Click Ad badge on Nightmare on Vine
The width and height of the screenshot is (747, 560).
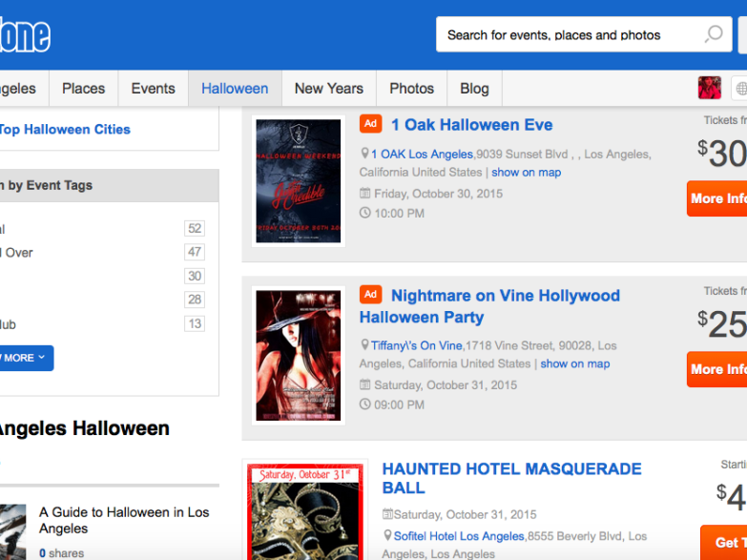point(371,295)
